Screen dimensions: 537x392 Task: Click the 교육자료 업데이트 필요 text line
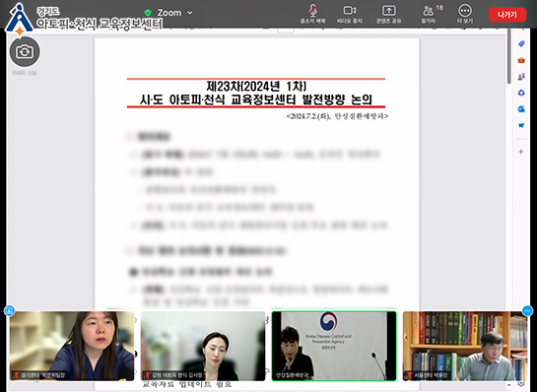pyautogui.click(x=187, y=385)
